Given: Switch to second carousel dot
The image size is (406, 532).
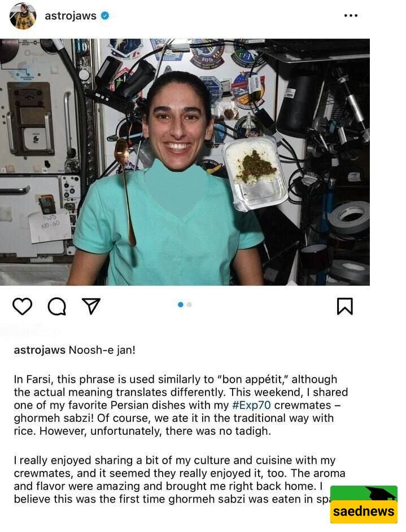Looking at the screenshot, I should pyautogui.click(x=189, y=305).
